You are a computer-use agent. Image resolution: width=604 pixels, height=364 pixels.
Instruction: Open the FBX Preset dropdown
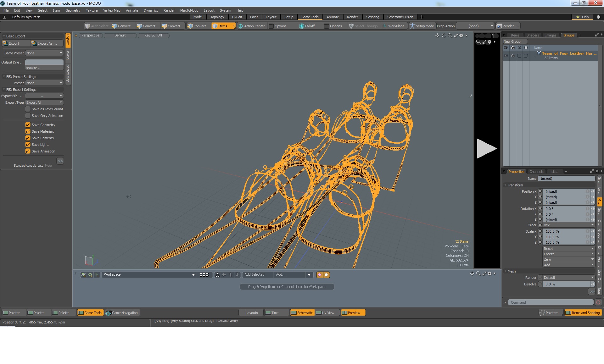tap(44, 83)
